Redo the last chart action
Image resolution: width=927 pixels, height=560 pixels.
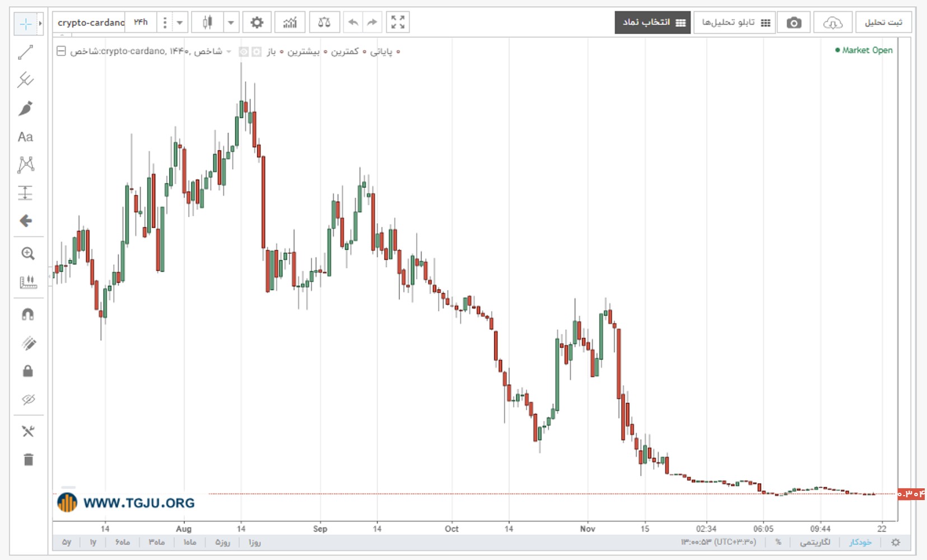(372, 22)
